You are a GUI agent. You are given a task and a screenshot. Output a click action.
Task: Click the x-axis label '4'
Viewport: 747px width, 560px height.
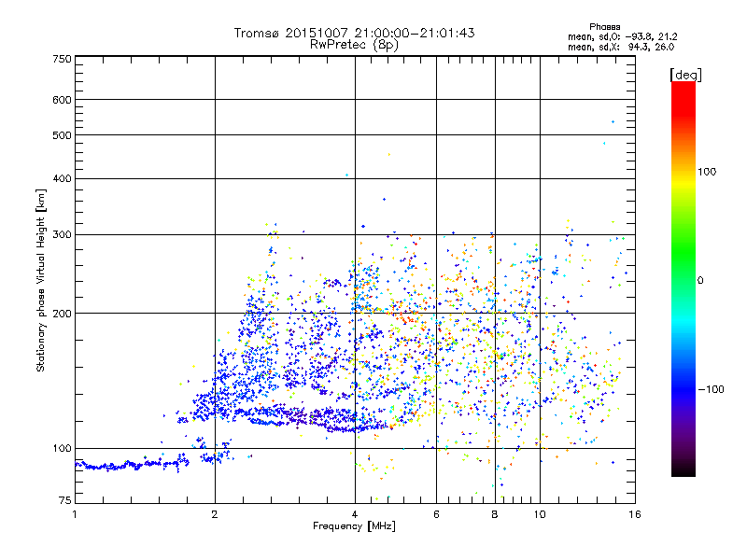(x=355, y=514)
